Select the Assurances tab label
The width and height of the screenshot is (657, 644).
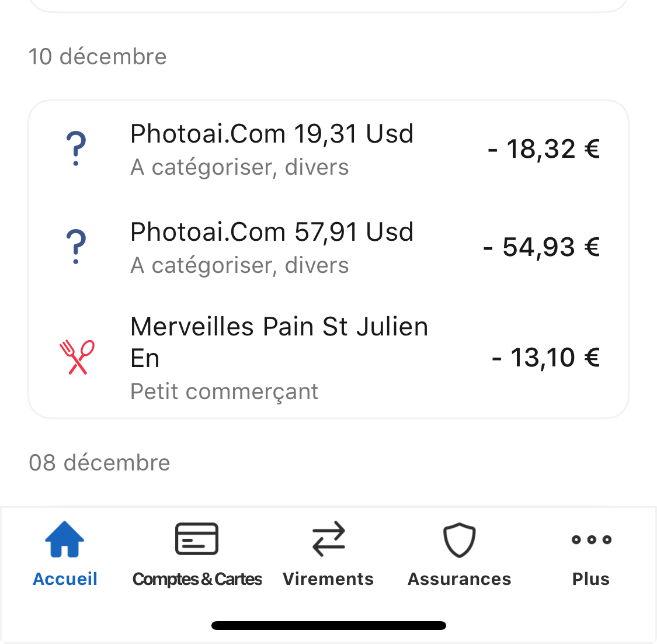[460, 579]
